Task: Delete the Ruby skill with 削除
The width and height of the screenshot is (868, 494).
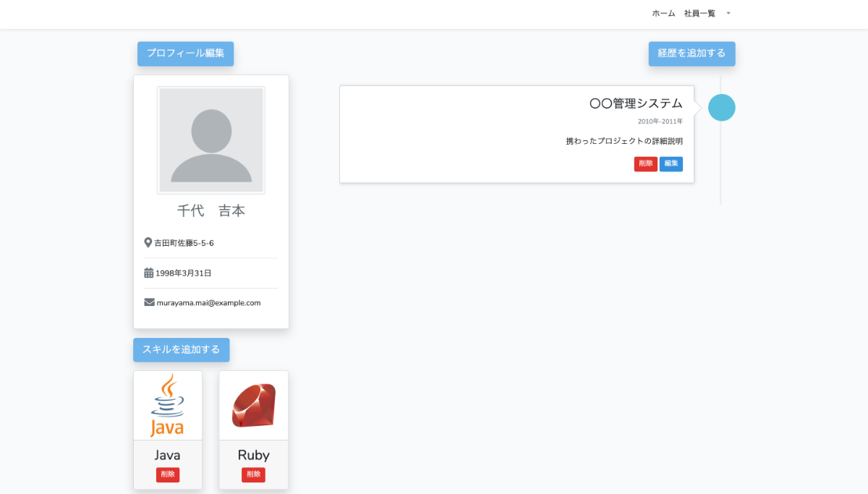Action: pyautogui.click(x=253, y=474)
